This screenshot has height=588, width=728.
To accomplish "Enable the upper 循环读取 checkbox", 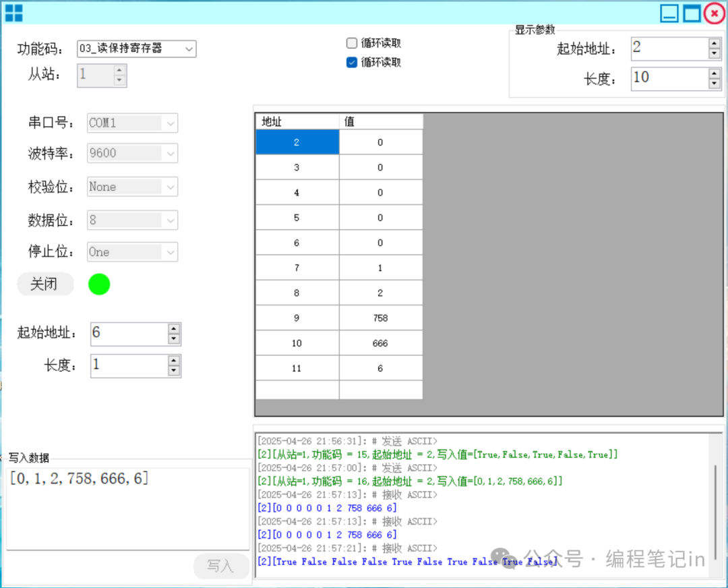I will pos(351,42).
